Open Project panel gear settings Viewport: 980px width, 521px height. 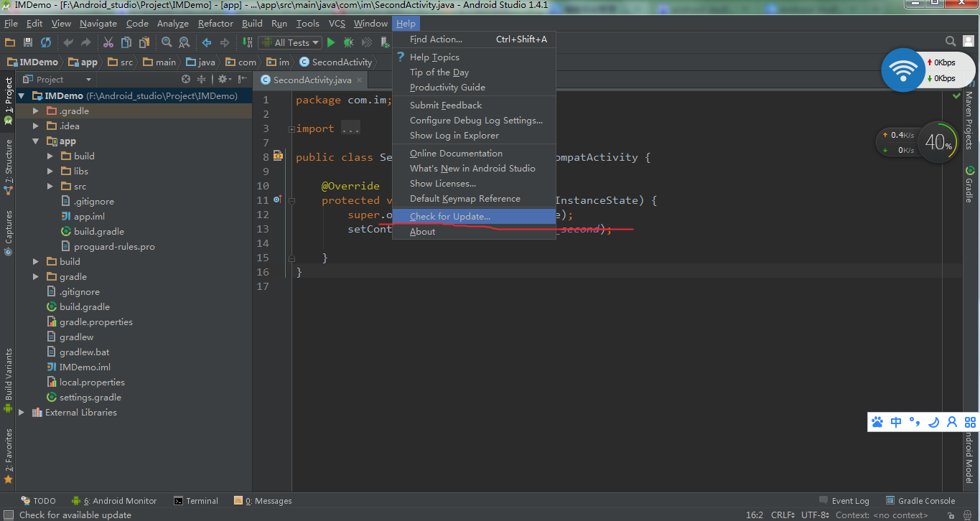[223, 79]
